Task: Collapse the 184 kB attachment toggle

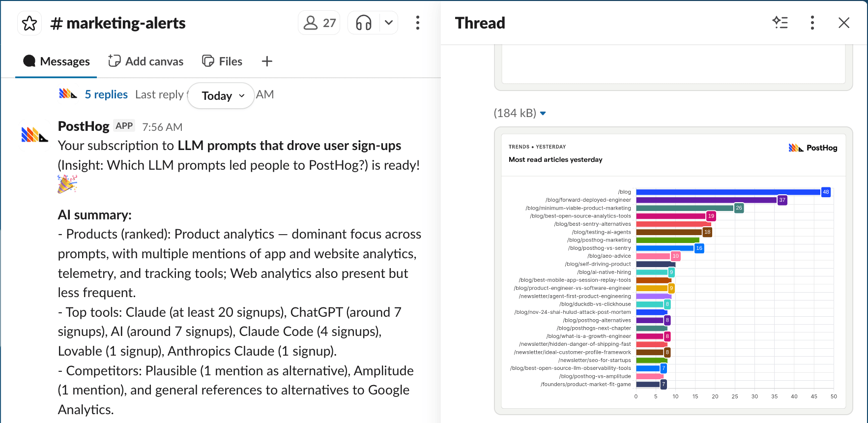Action: [x=543, y=113]
